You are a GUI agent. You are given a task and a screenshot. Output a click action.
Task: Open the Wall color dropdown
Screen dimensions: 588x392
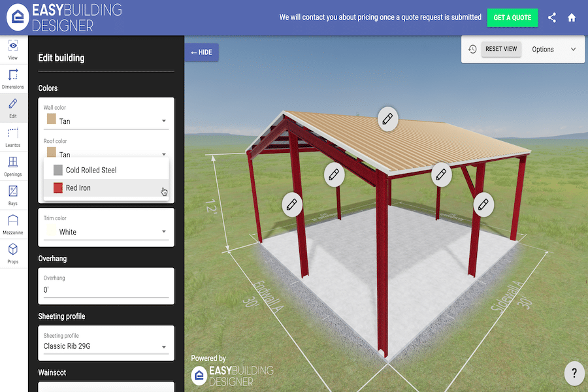click(106, 121)
